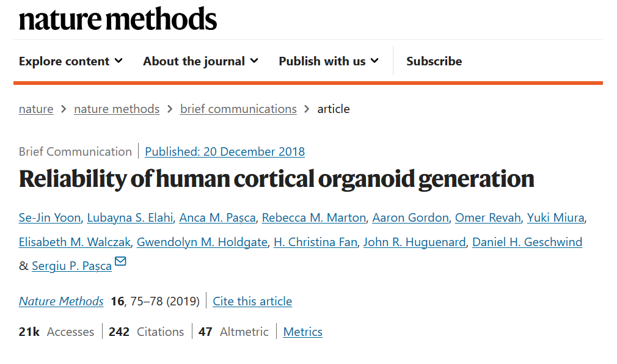Screen dimensions: 617x364
Task: Navigate to brief communications breadcrumb
Action: tap(238, 109)
